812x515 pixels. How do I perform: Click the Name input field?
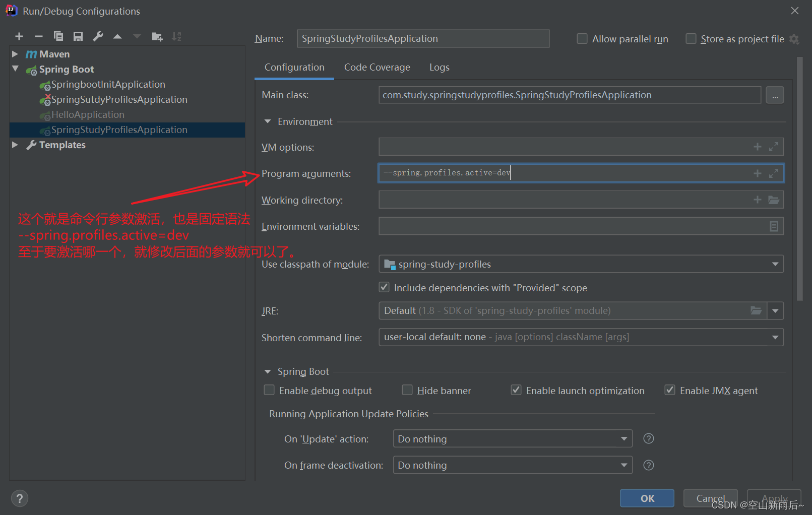click(x=423, y=38)
